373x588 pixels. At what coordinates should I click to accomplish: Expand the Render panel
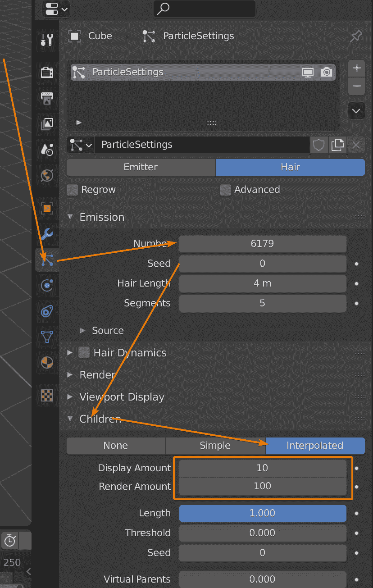tap(70, 374)
